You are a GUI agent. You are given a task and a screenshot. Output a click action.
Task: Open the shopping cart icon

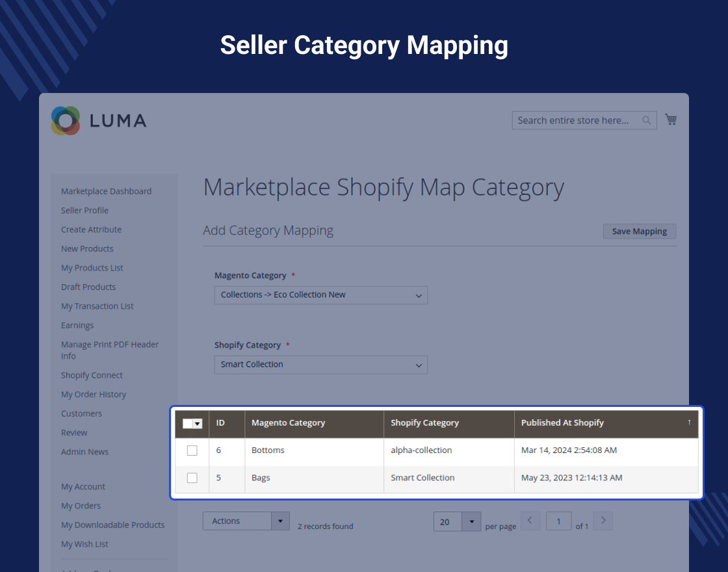pos(671,120)
